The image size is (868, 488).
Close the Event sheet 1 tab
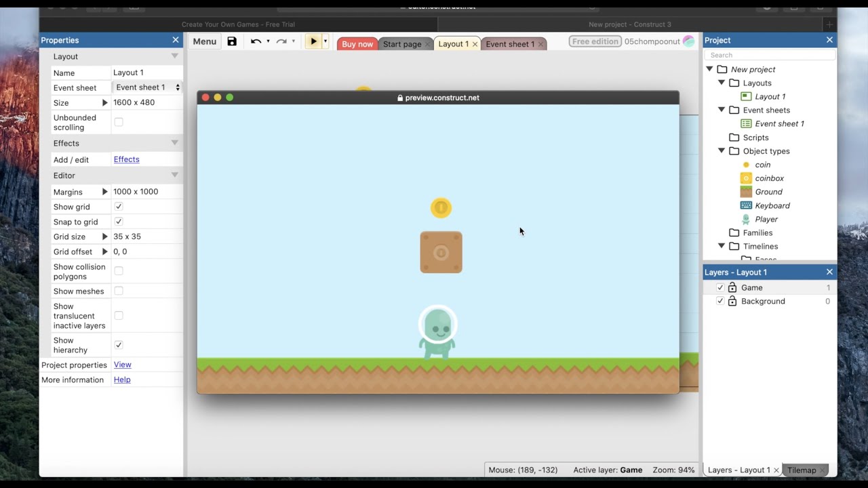tap(540, 45)
